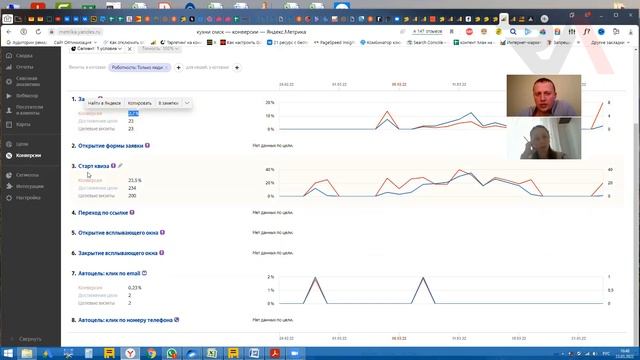Click icon beside клик по номеру телефона
The height and width of the screenshot is (360, 640).
point(176,320)
